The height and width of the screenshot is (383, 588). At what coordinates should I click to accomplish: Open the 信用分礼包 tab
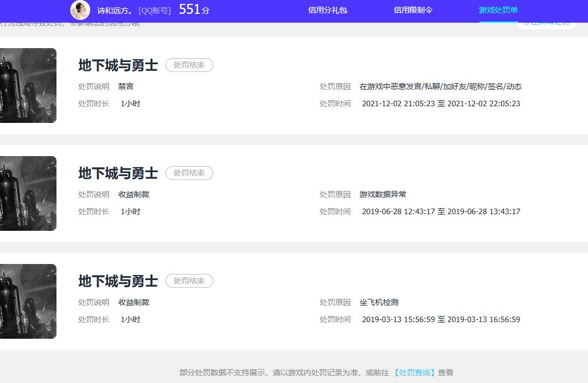pos(327,10)
